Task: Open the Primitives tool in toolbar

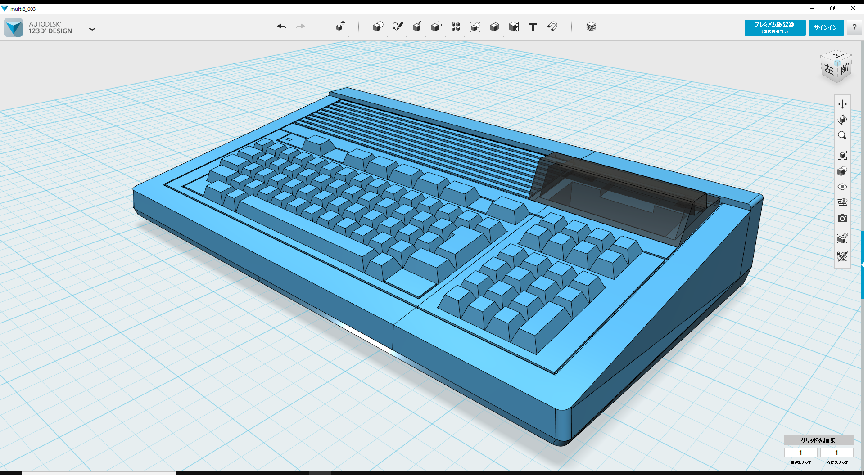Action: pos(378,27)
